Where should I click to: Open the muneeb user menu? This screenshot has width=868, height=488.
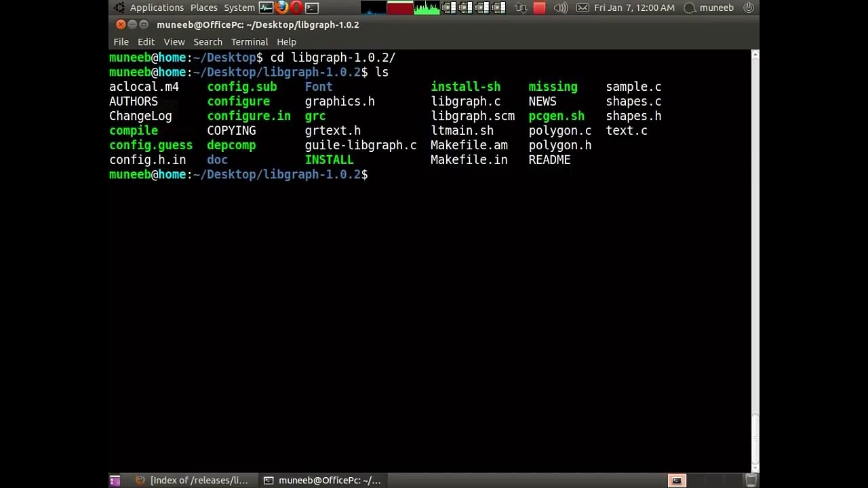[709, 7]
